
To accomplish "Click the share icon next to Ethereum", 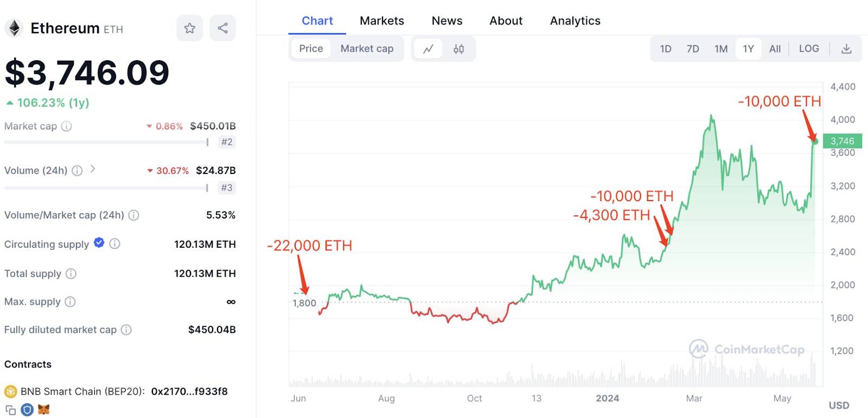I will [x=222, y=28].
